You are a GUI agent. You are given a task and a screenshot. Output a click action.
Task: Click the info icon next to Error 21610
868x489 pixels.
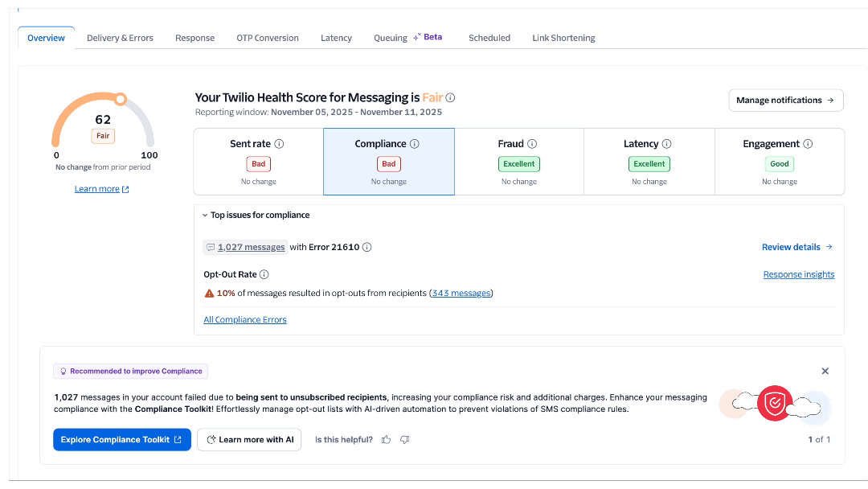pos(366,247)
